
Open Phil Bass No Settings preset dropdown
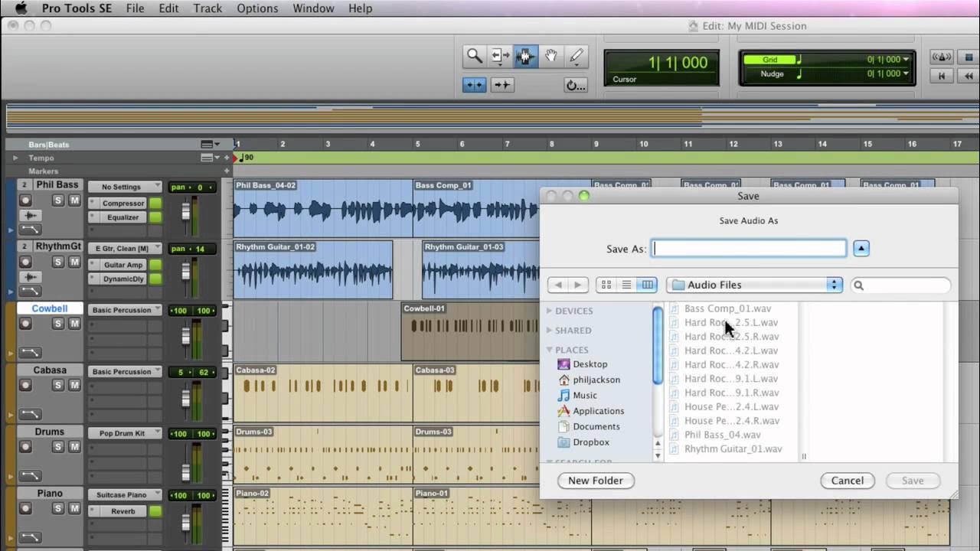(x=125, y=187)
